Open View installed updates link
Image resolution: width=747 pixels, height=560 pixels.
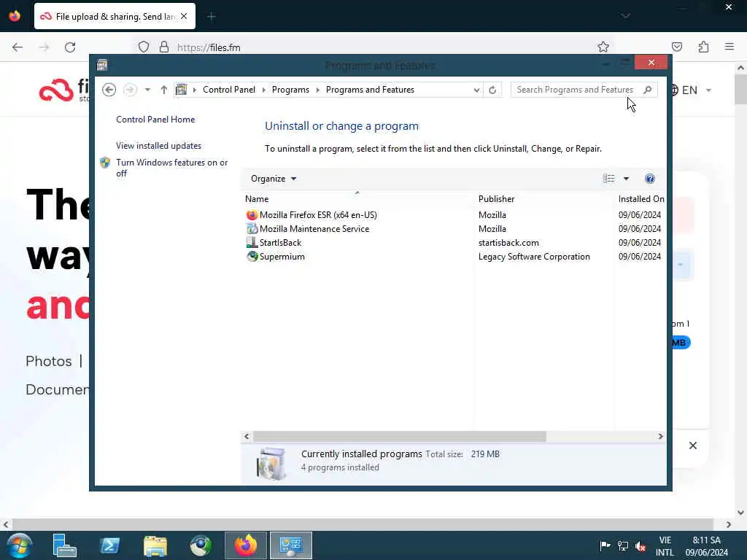[158, 146]
